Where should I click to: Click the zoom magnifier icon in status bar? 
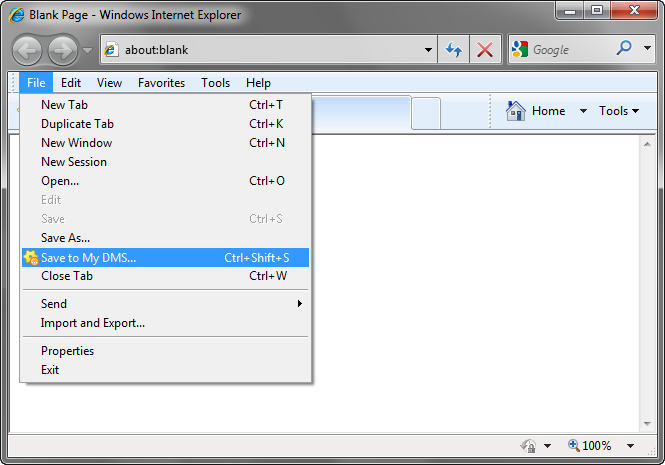[574, 445]
